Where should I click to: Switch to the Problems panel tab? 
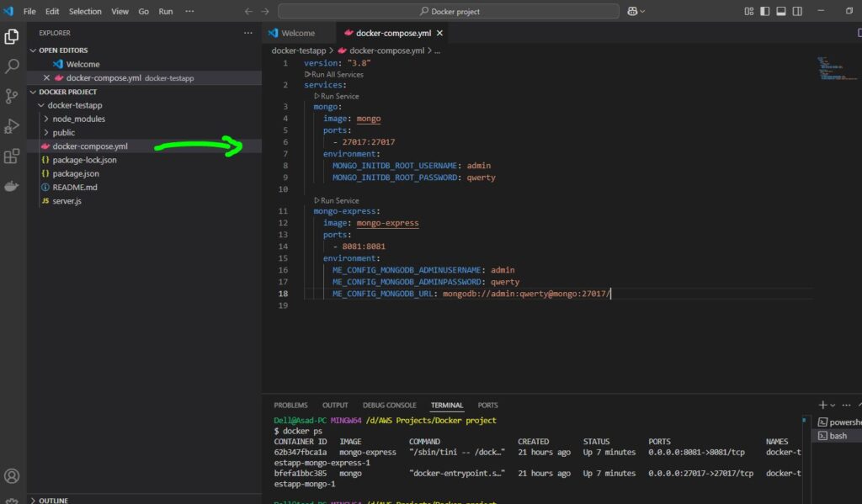(x=290, y=405)
